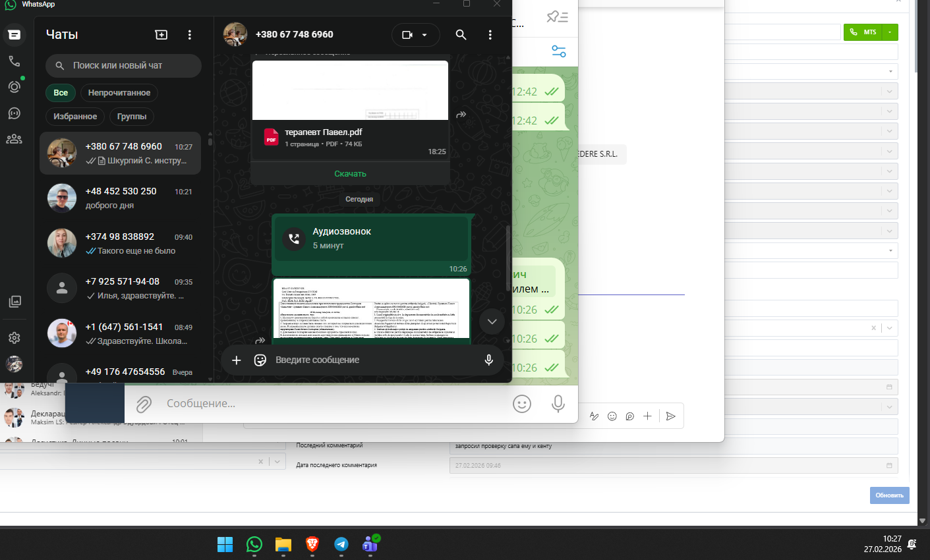Click the Обновить button

[890, 495]
